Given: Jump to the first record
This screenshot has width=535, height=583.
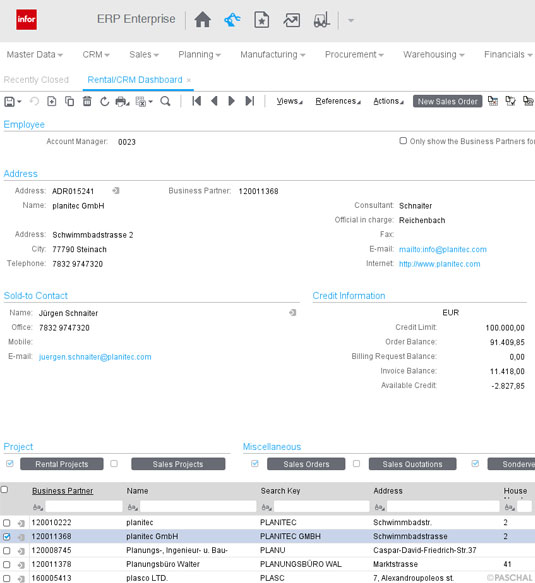Looking at the screenshot, I should [197, 101].
